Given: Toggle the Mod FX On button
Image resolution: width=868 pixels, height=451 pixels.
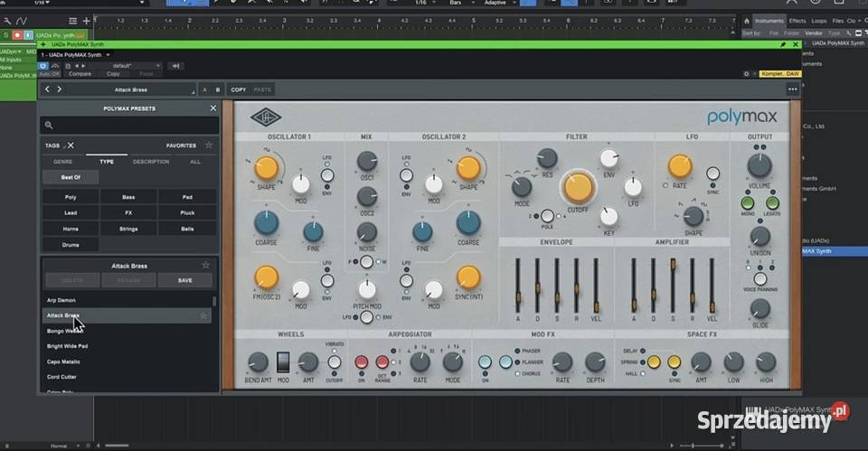Looking at the screenshot, I should click(485, 362).
